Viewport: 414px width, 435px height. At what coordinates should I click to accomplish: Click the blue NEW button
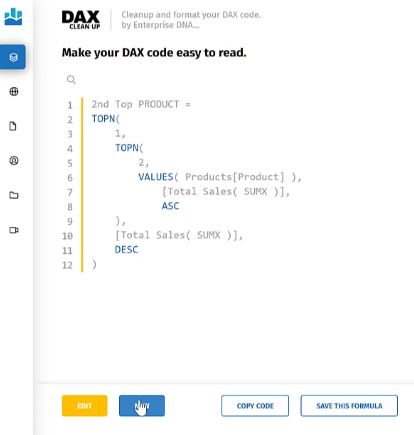click(142, 406)
